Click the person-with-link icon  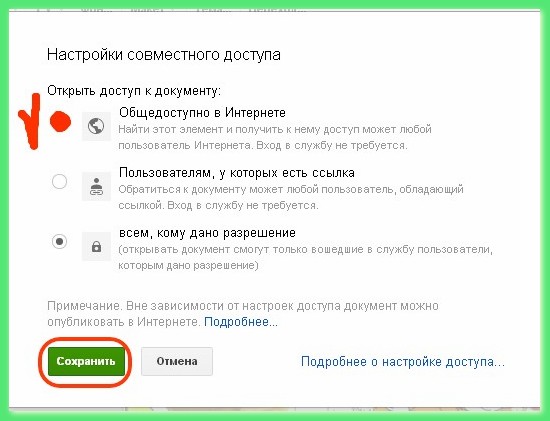tap(96, 186)
